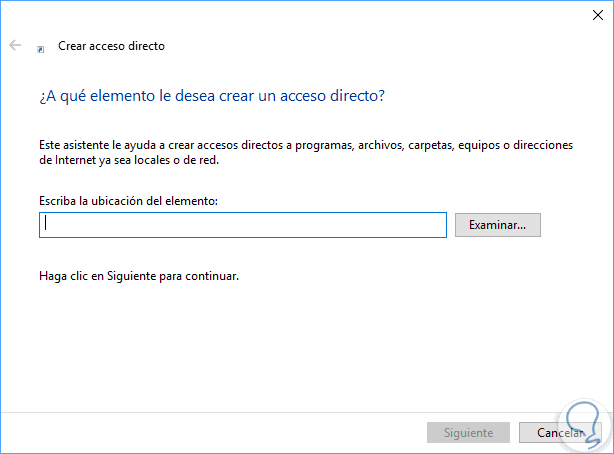614x454 pixels.
Task: Click the "Escriba la ubicación del elemento" label
Action: tap(128, 201)
